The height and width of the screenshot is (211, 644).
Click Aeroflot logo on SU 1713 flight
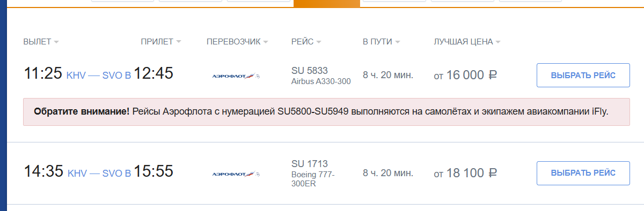236,174
